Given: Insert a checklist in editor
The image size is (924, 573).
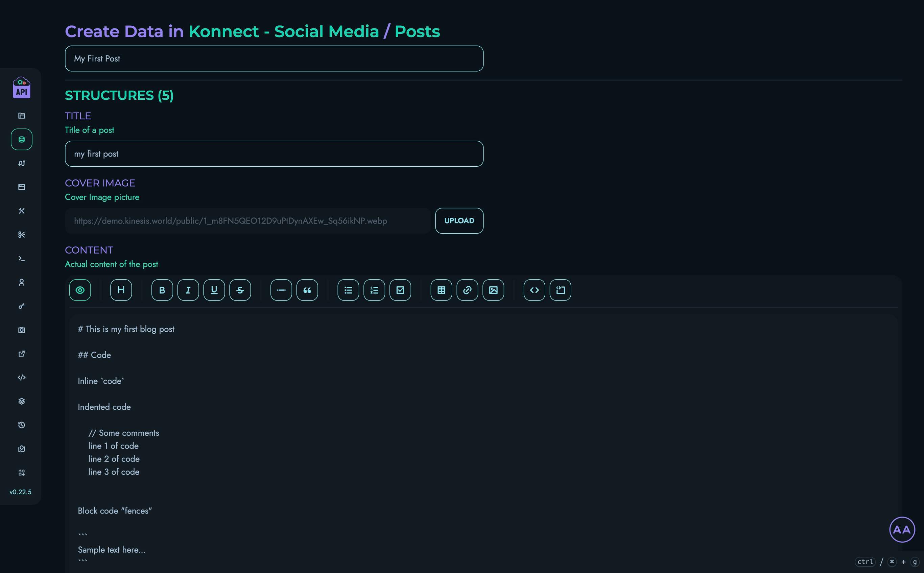Looking at the screenshot, I should coord(400,290).
